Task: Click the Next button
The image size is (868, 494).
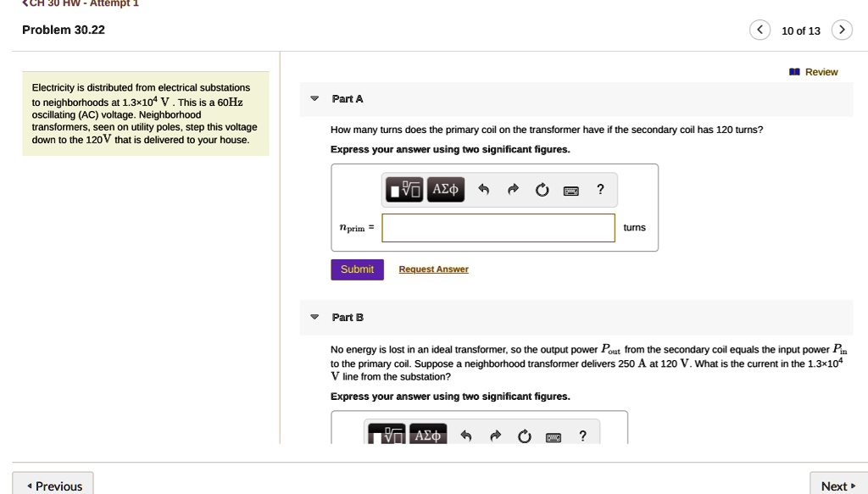Action: pos(838,485)
